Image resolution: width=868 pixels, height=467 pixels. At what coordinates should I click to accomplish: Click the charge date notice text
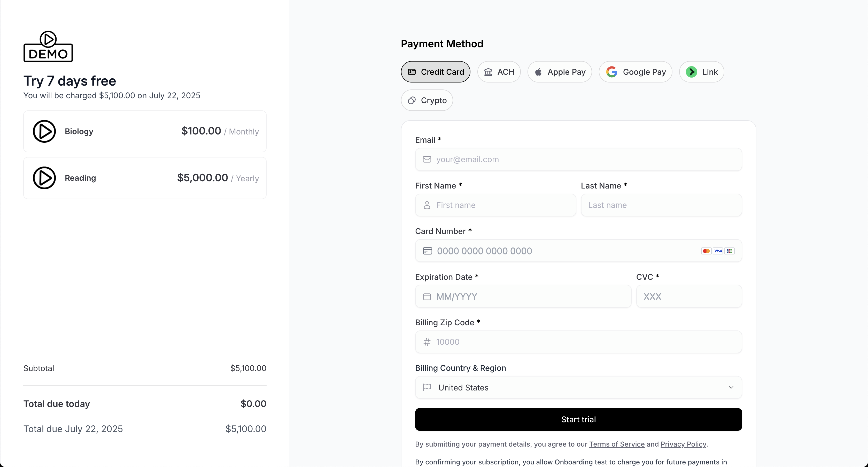[x=112, y=96]
